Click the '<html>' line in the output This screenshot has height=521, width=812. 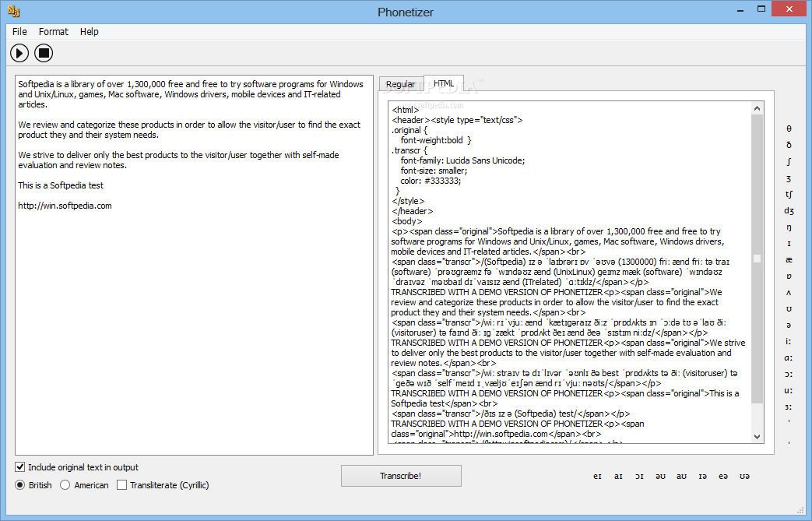(x=406, y=110)
